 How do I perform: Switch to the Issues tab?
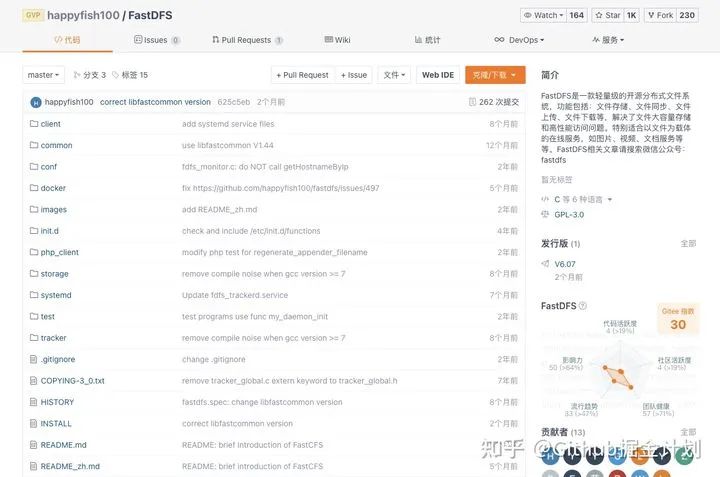tap(157, 40)
